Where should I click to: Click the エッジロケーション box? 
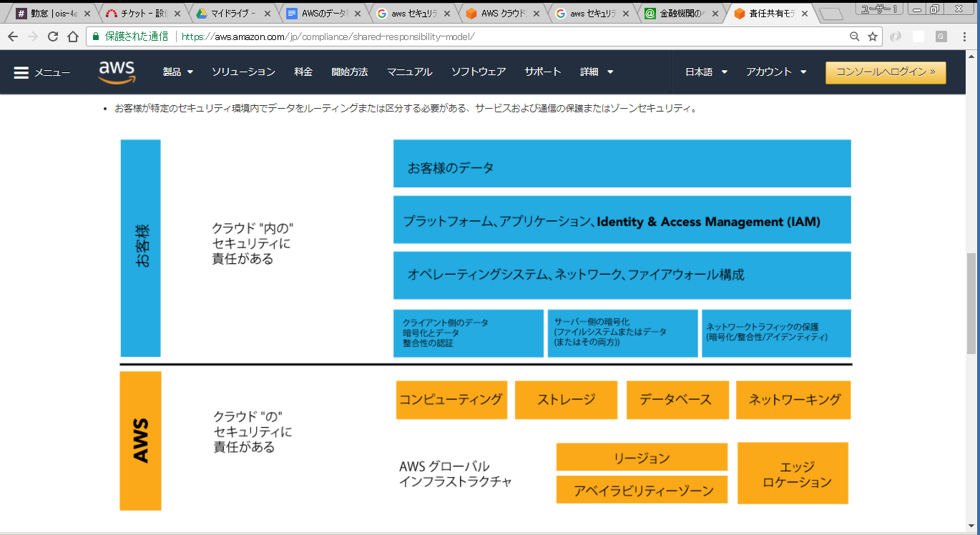tap(793, 473)
